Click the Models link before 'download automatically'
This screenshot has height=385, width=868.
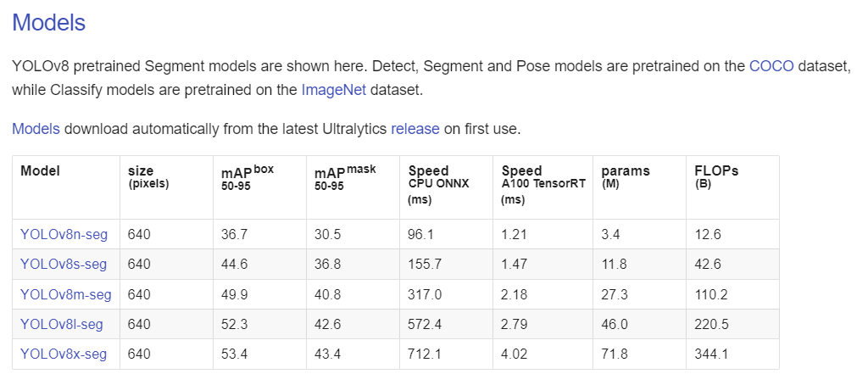pos(36,129)
